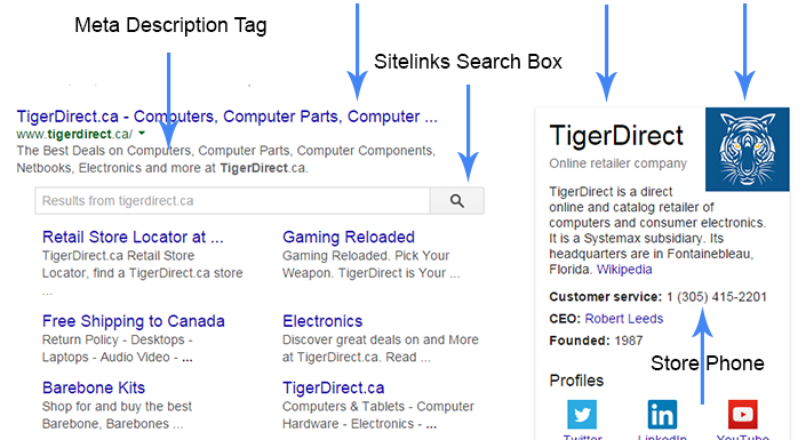Click the CEO name 'Robert Leeds'
This screenshot has height=440, width=806.
pyautogui.click(x=624, y=318)
